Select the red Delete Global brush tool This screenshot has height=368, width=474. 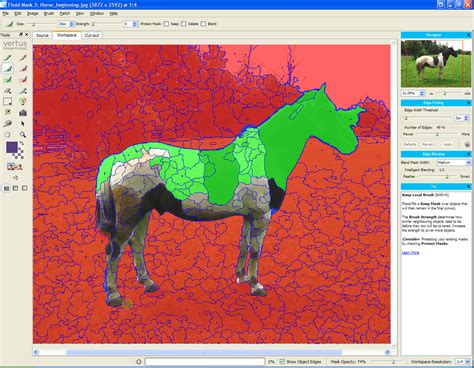click(x=23, y=79)
